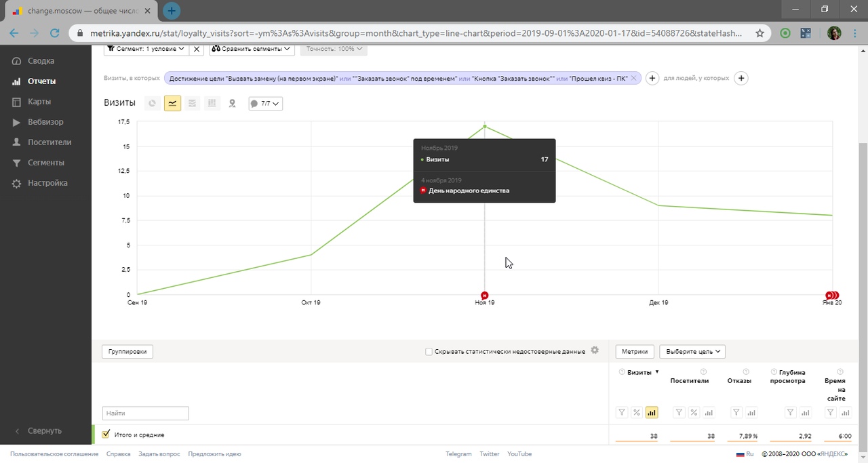Filter by Время на сайте funnel

831,412
